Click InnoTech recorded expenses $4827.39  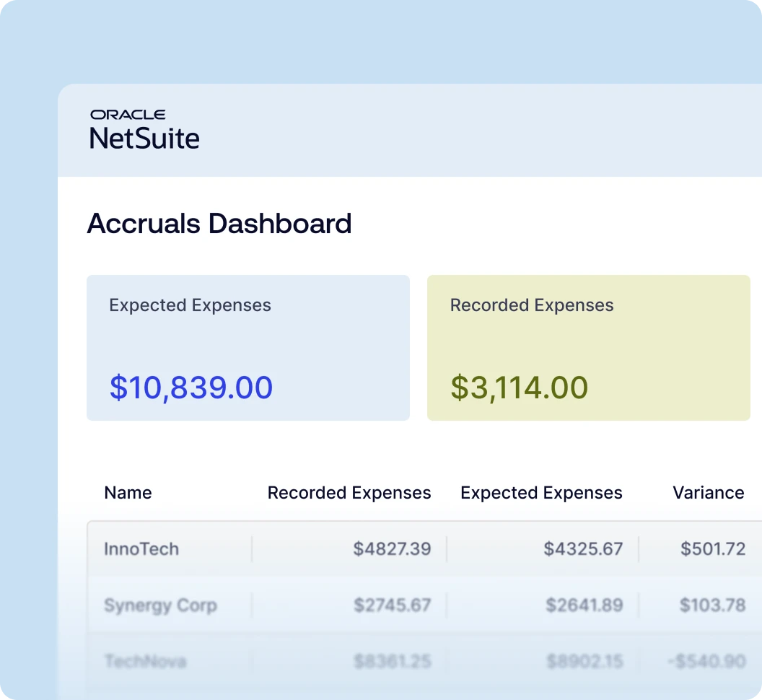pos(392,549)
